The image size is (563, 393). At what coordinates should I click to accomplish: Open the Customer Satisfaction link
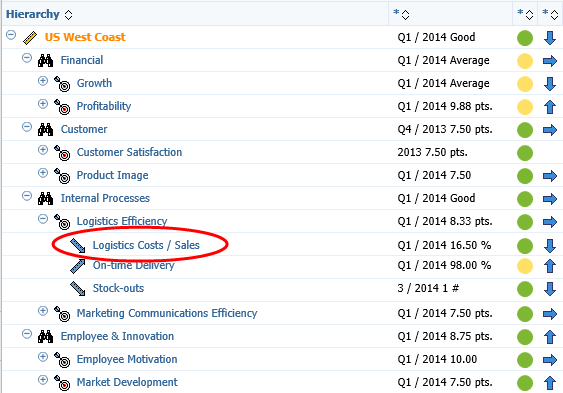click(130, 152)
